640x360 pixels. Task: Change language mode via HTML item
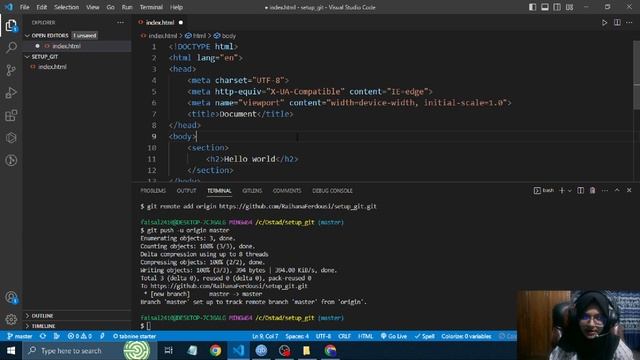coord(365,336)
